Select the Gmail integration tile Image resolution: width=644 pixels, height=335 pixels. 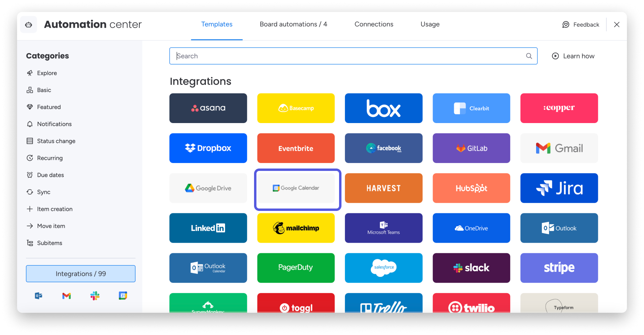coord(559,148)
